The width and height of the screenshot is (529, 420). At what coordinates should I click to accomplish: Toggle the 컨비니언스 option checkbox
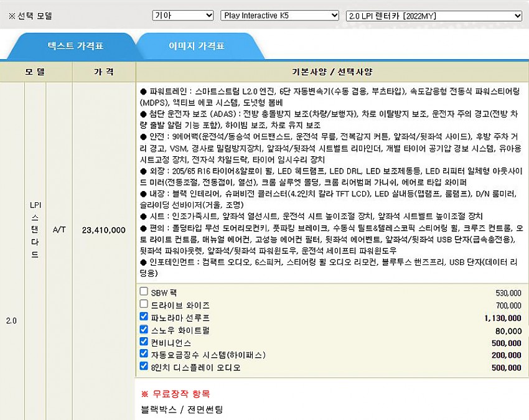click(144, 342)
